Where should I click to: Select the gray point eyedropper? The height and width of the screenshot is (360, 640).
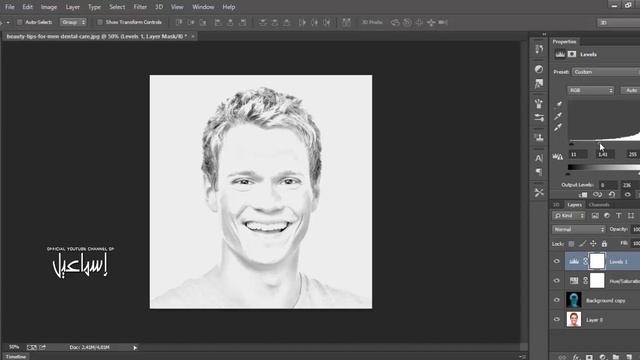pos(558,116)
